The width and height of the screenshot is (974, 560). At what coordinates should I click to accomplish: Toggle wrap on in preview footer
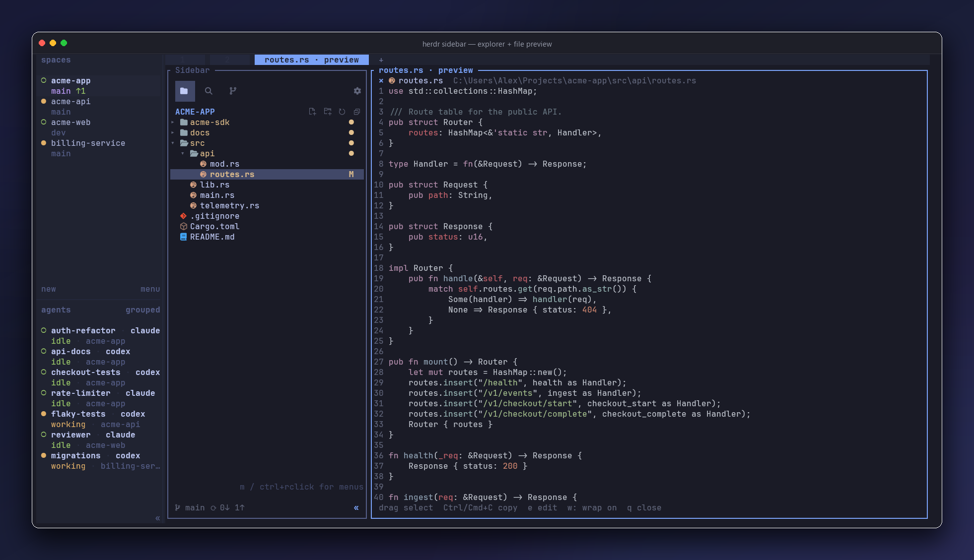592,508
